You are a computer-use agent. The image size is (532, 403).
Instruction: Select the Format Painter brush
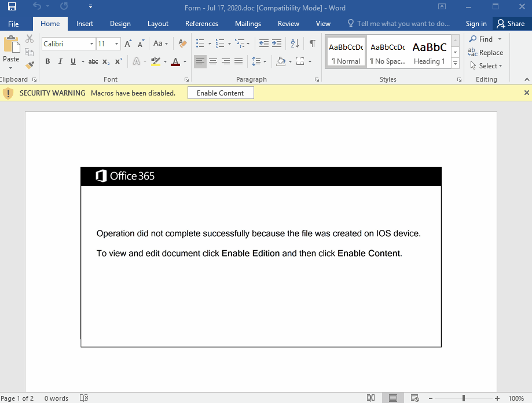[x=30, y=65]
